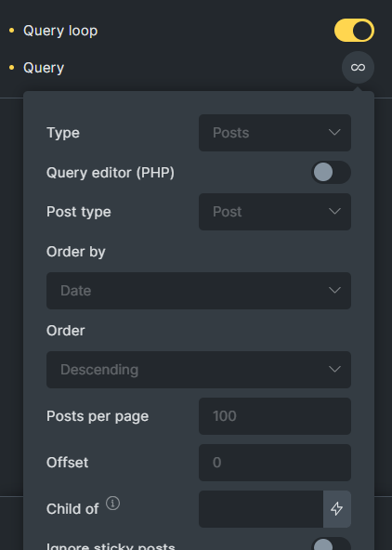The width and height of the screenshot is (392, 550).
Task: Open the Post type dropdown
Action: (x=275, y=212)
